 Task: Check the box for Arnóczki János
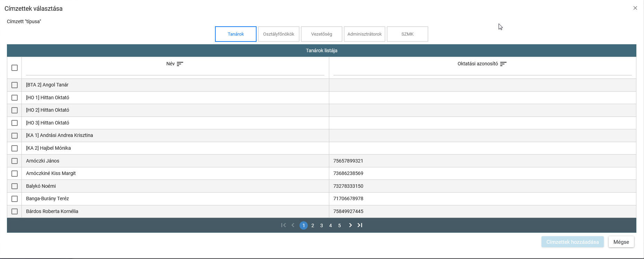pos(15,161)
